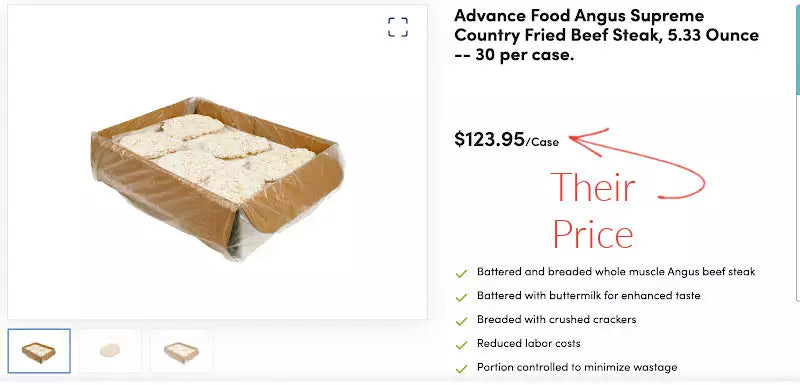Screen dimensions: 800x385
Task: Select second thumbnail of single steak
Action: pyautogui.click(x=110, y=351)
